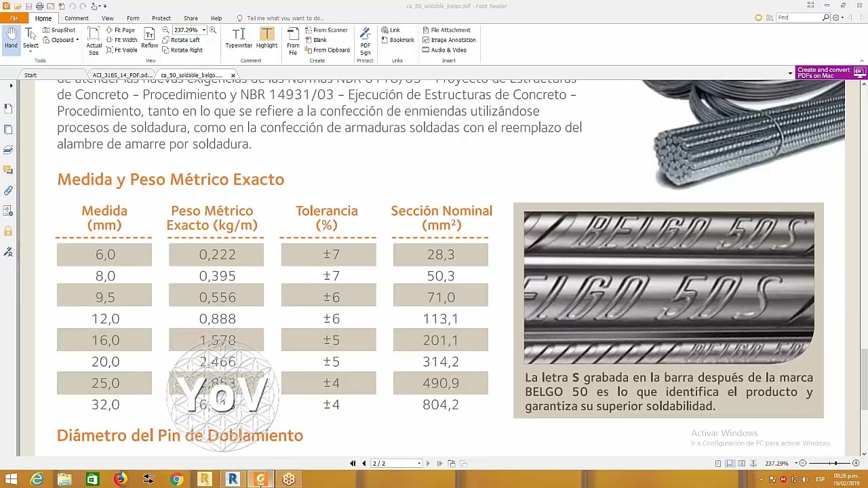The width and height of the screenshot is (868, 488).
Task: Open Reflow view
Action: [x=149, y=39]
